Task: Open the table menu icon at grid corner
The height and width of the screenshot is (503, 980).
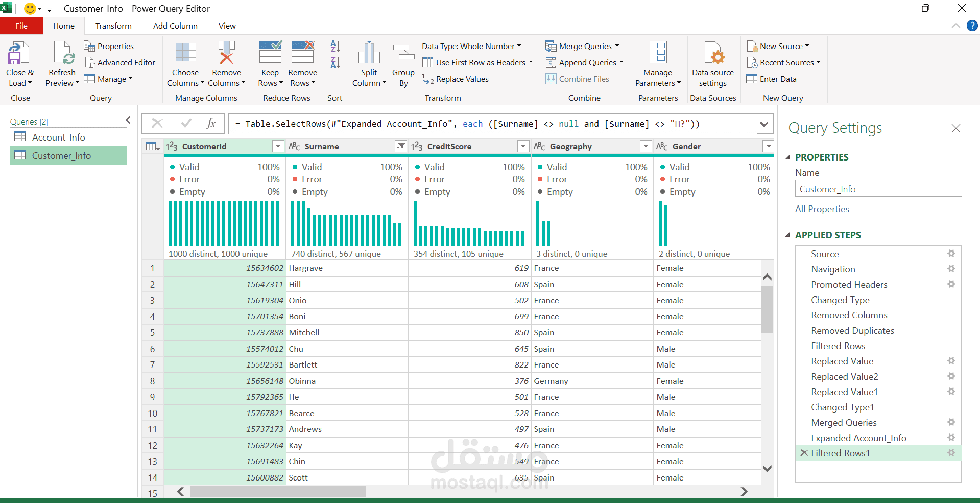Action: pos(153,147)
